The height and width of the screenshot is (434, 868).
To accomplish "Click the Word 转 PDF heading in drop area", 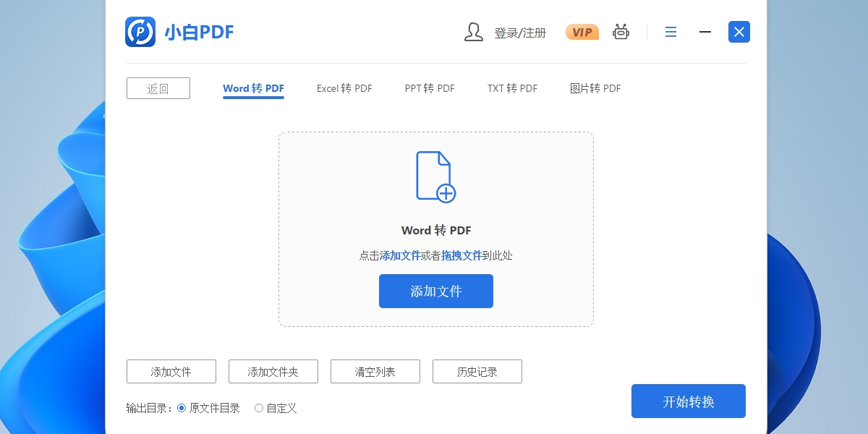I will click(x=436, y=230).
